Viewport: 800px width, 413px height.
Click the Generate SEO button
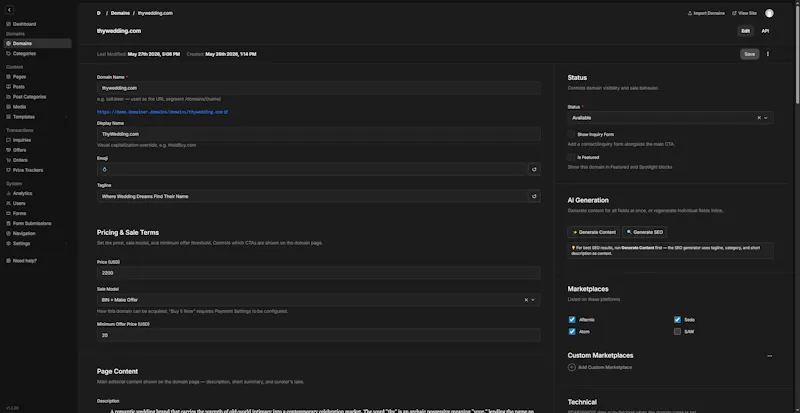pos(644,232)
